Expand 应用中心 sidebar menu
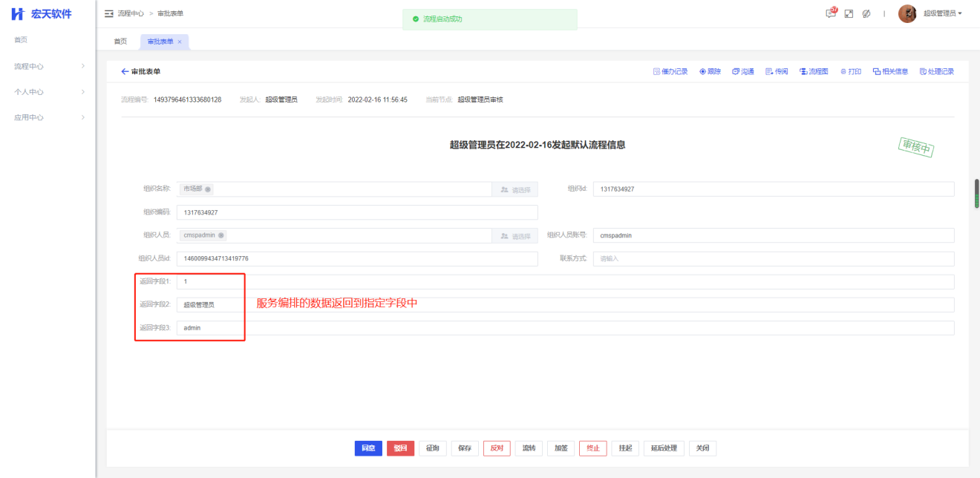 [48, 117]
